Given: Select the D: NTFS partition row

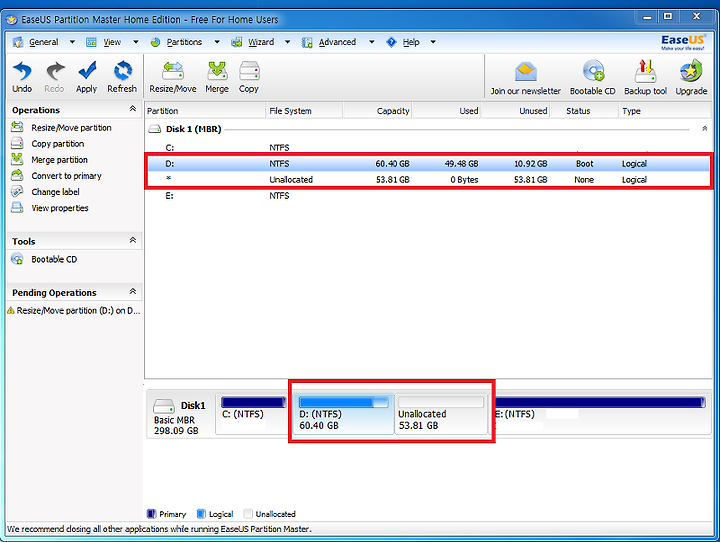Looking at the screenshot, I should click(428, 164).
